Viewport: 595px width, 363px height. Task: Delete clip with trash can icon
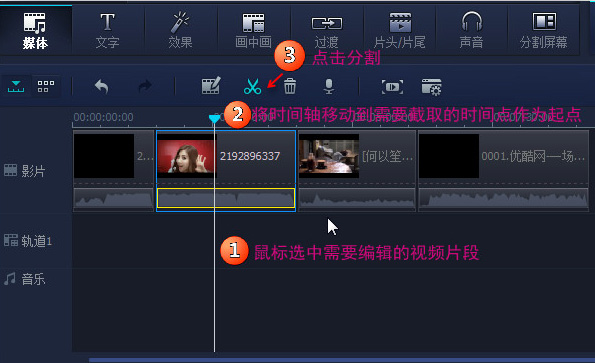click(290, 86)
